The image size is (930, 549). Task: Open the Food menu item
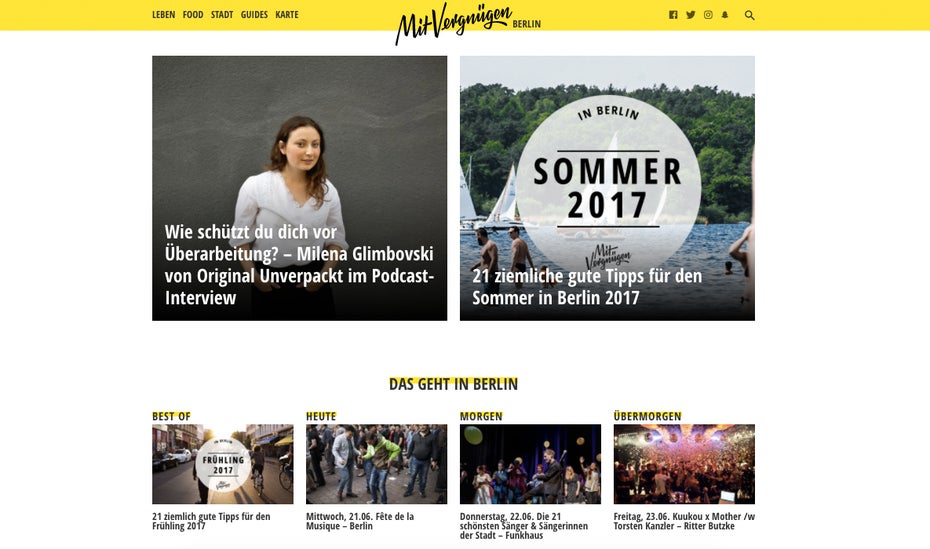tap(193, 15)
